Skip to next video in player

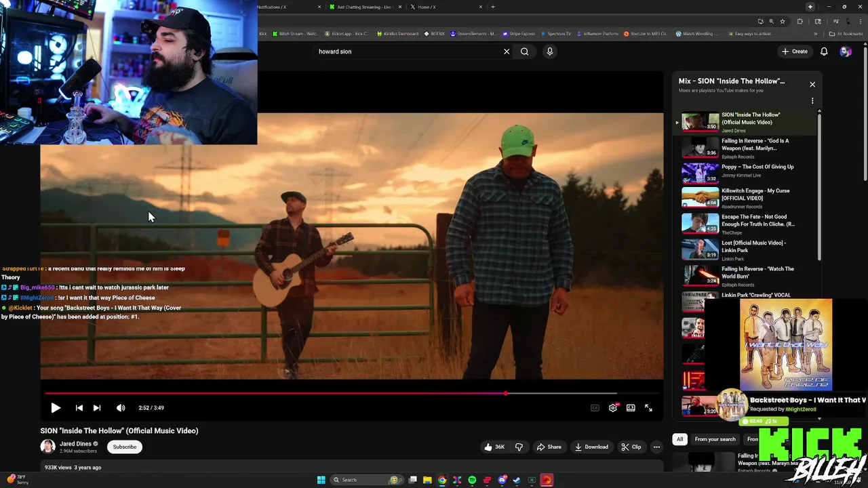point(97,408)
